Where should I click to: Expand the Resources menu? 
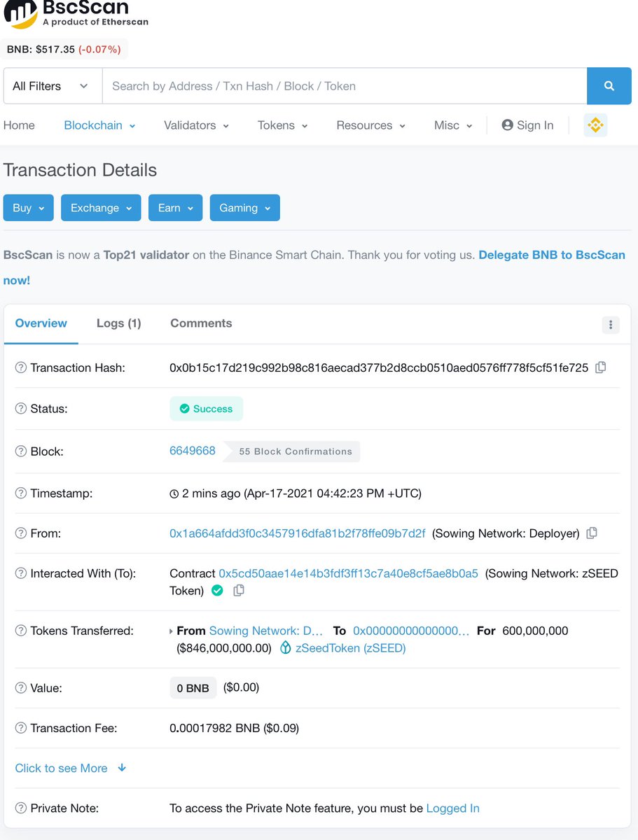coord(371,125)
